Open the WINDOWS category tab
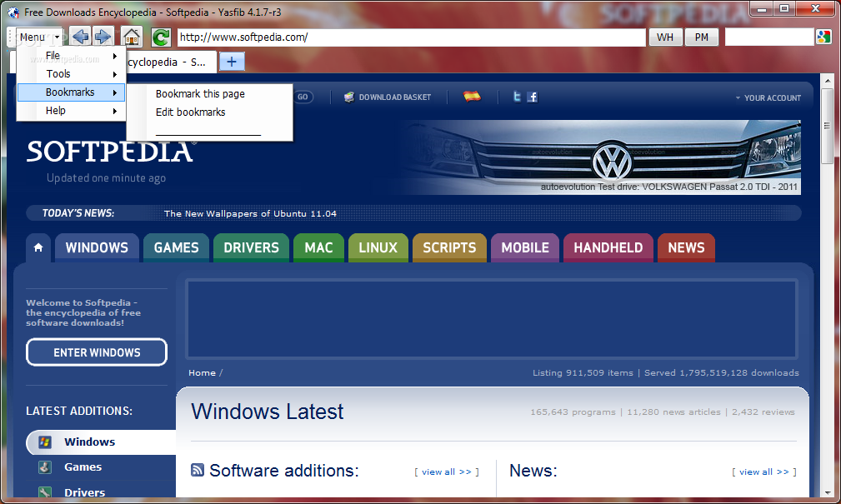 [97, 247]
